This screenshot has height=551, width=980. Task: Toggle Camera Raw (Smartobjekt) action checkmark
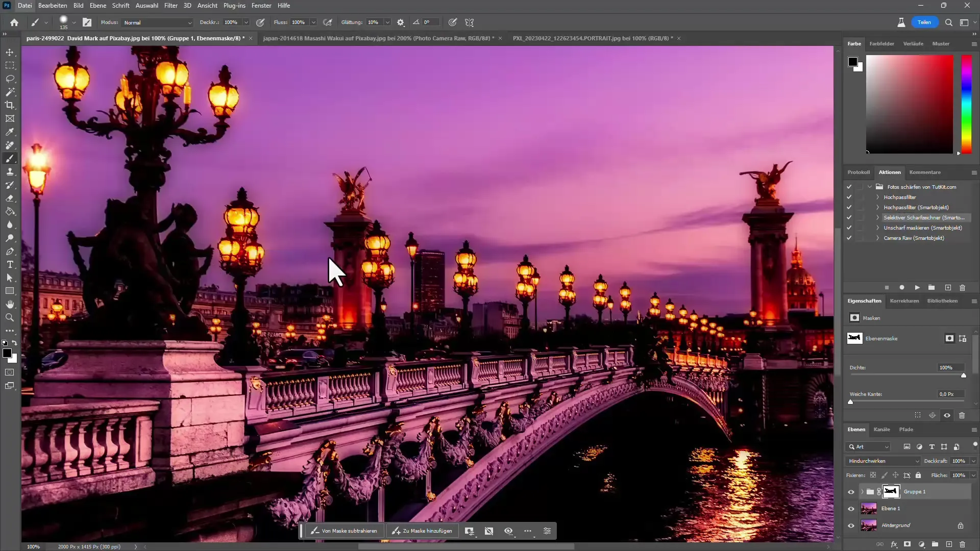pos(849,238)
